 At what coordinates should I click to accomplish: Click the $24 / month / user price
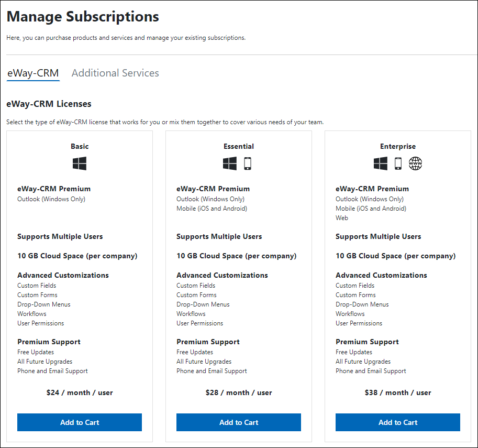coord(80,393)
